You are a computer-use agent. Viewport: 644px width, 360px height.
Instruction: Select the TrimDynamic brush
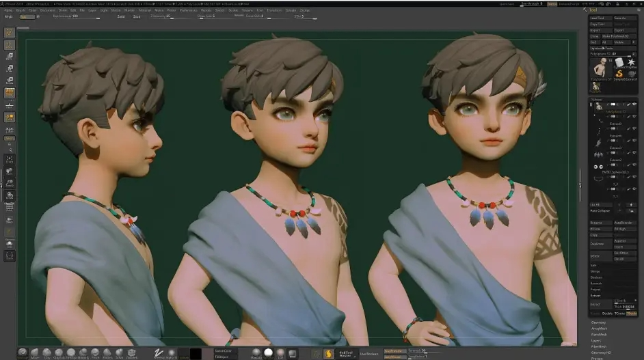tap(71, 352)
